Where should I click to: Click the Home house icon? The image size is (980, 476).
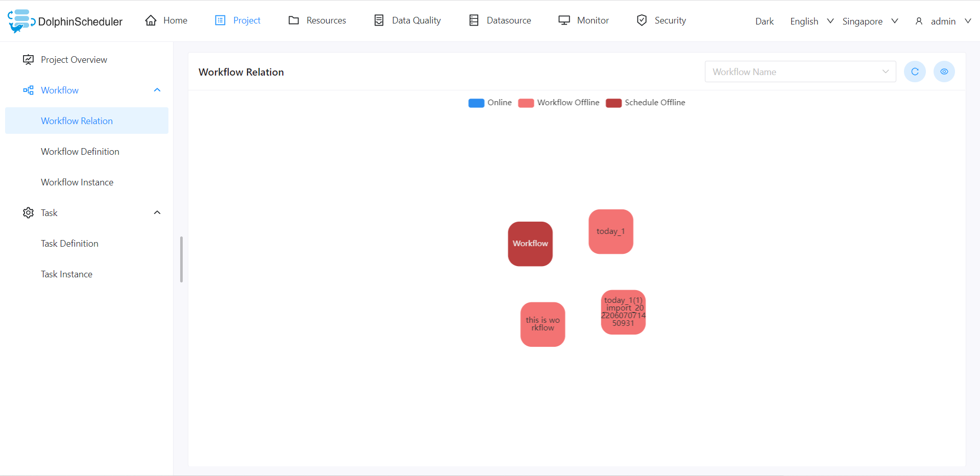pyautogui.click(x=151, y=20)
